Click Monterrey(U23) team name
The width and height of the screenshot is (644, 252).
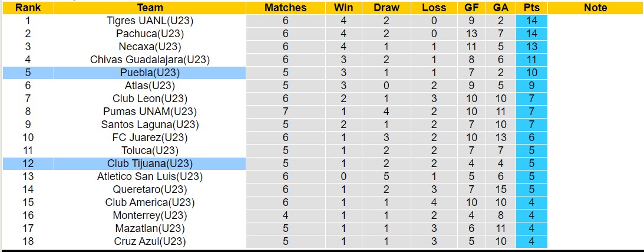tap(150, 215)
